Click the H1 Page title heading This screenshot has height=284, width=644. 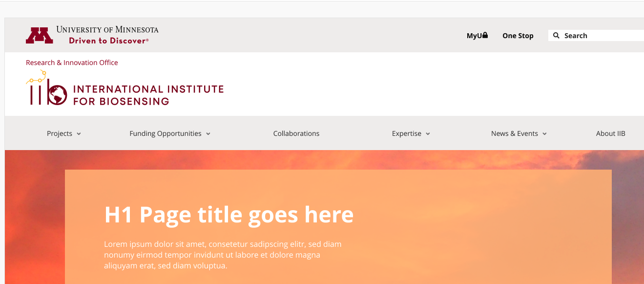(x=229, y=215)
